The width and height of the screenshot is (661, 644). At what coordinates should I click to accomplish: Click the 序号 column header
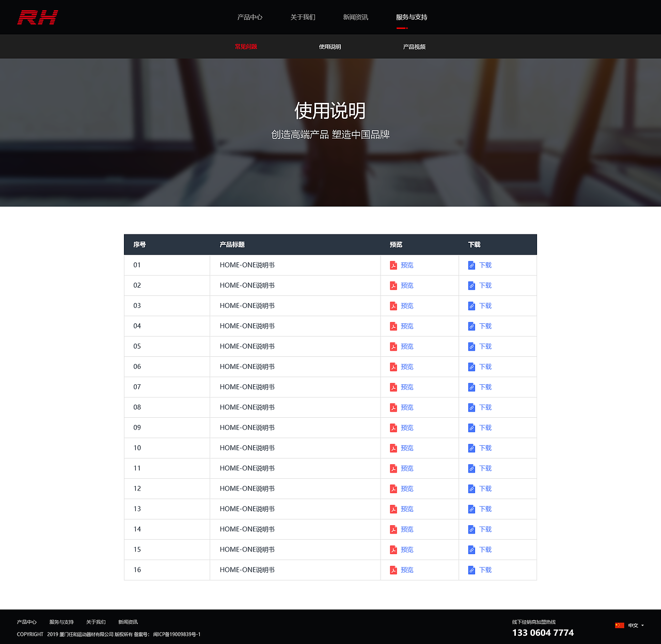coord(139,245)
